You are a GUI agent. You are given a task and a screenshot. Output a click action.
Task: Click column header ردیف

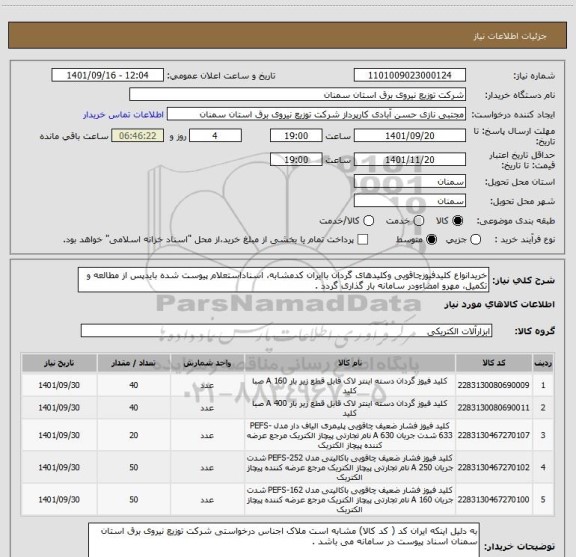[x=543, y=363]
